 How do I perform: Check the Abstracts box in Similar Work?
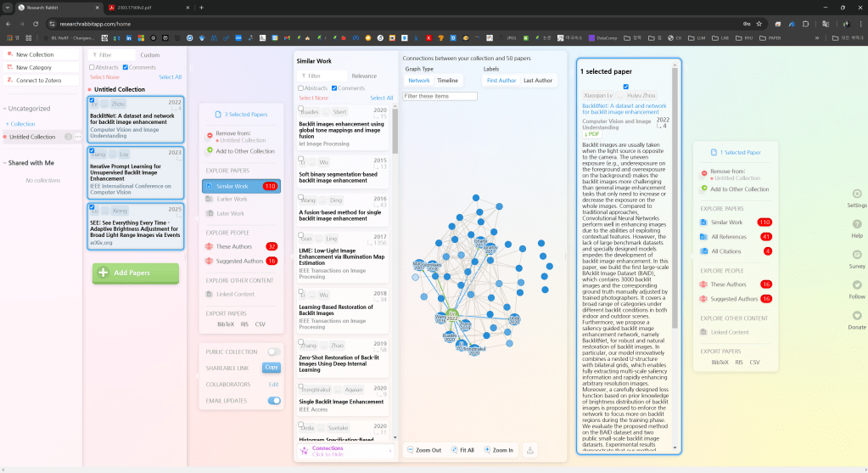[x=301, y=88]
